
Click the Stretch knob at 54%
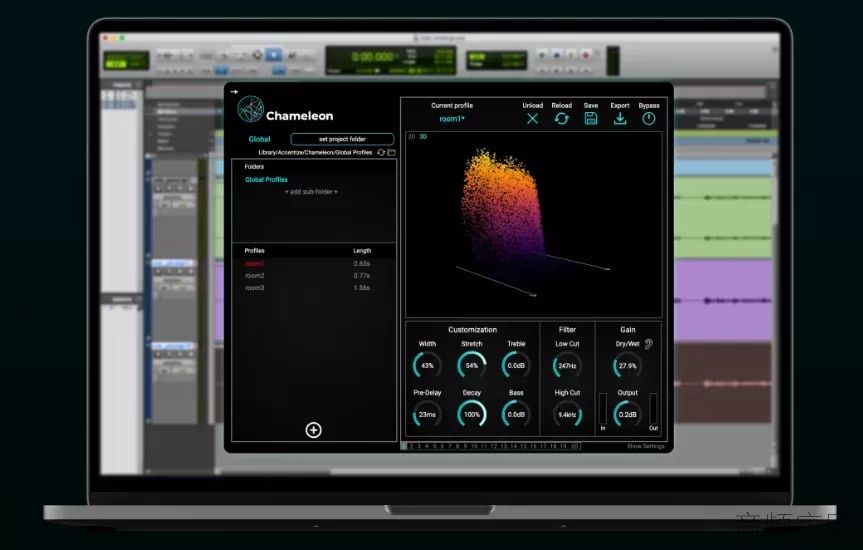point(472,365)
